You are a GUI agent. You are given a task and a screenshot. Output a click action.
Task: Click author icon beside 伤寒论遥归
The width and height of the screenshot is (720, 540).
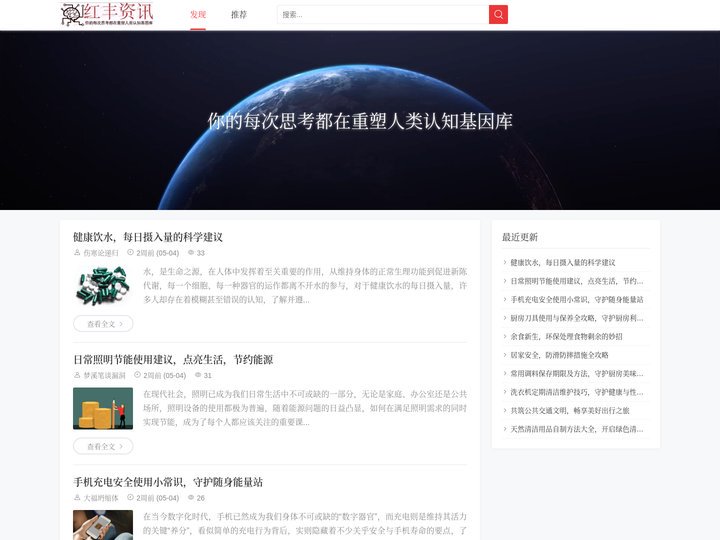pos(77,253)
